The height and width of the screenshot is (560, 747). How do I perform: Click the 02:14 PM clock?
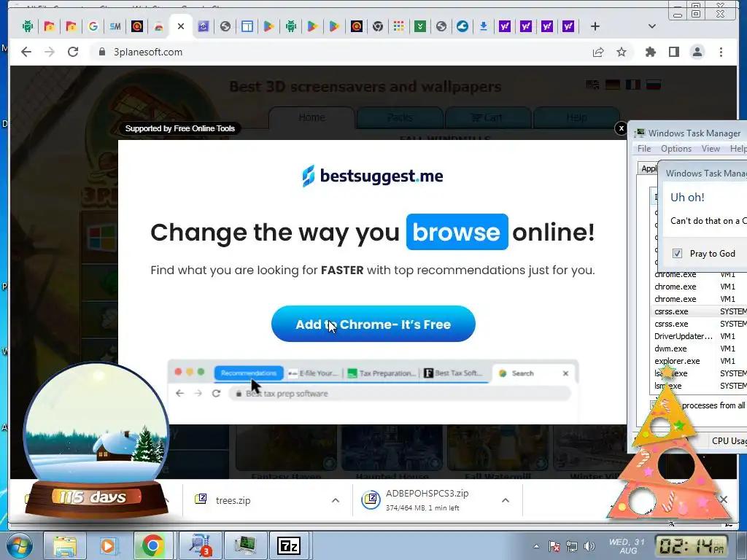692,545
